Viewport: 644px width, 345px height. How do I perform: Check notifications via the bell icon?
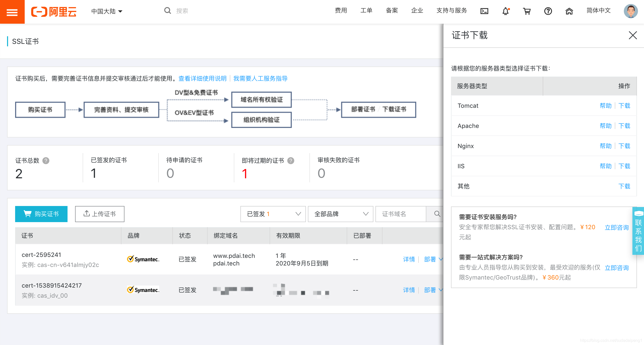[x=506, y=11]
